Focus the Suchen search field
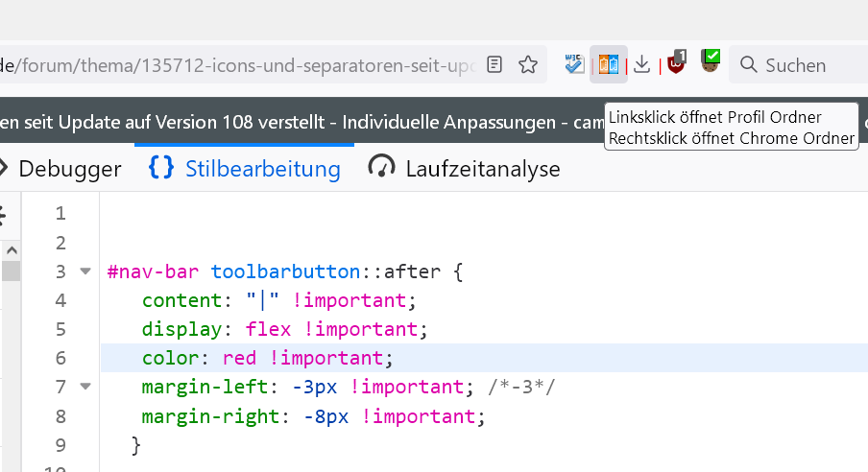 tap(807, 65)
